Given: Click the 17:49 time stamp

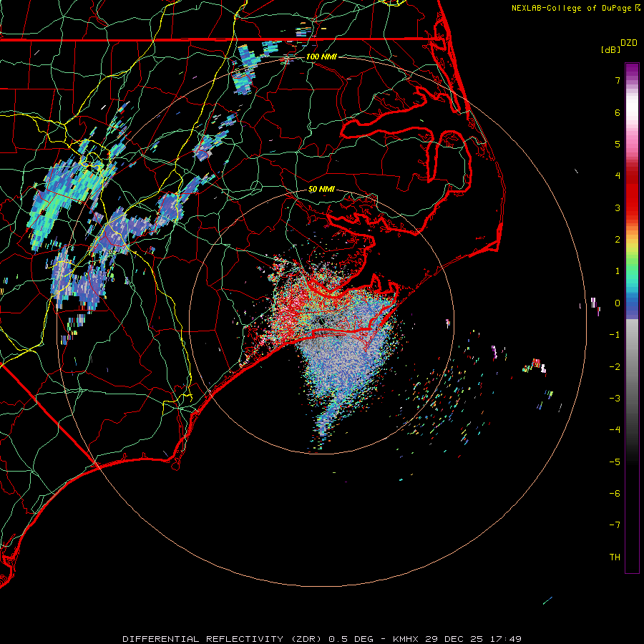Looking at the screenshot, I should pyautogui.click(x=507, y=639).
